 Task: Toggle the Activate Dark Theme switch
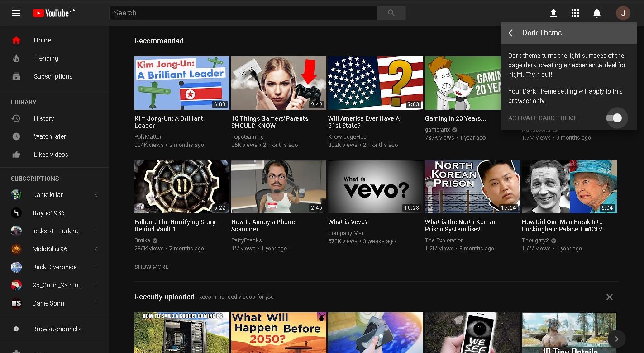[614, 118]
